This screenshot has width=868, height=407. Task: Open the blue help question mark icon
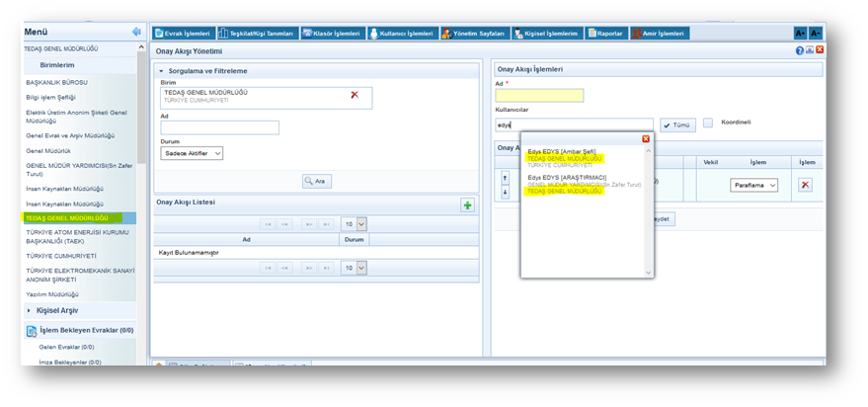[799, 50]
